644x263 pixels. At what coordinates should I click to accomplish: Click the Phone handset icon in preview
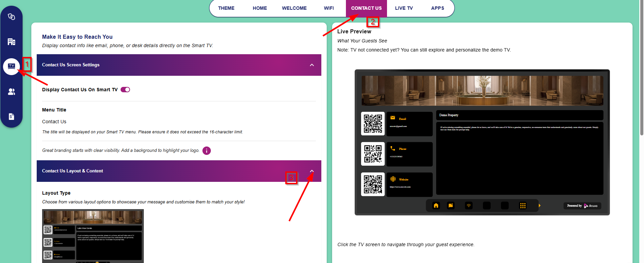tap(393, 148)
